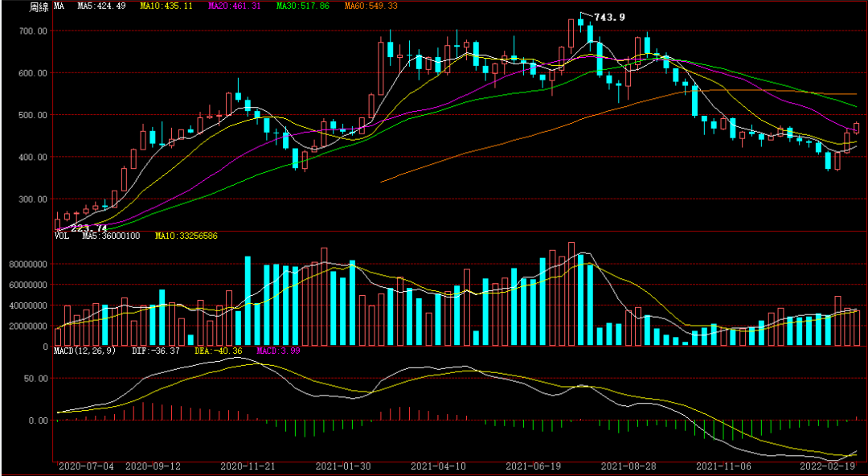Screen dimensions: 868x476
Task: Click the MACD(12,26,9) indicator title
Action: [84, 351]
